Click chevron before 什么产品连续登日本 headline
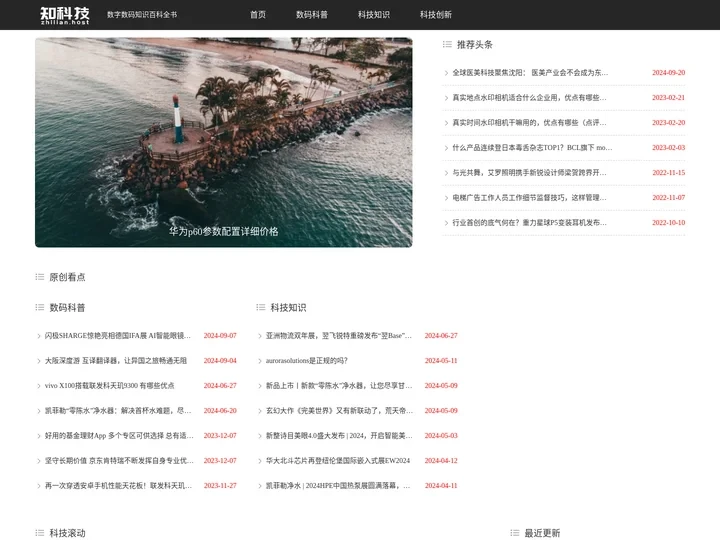This screenshot has width=720, height=540. (446, 148)
